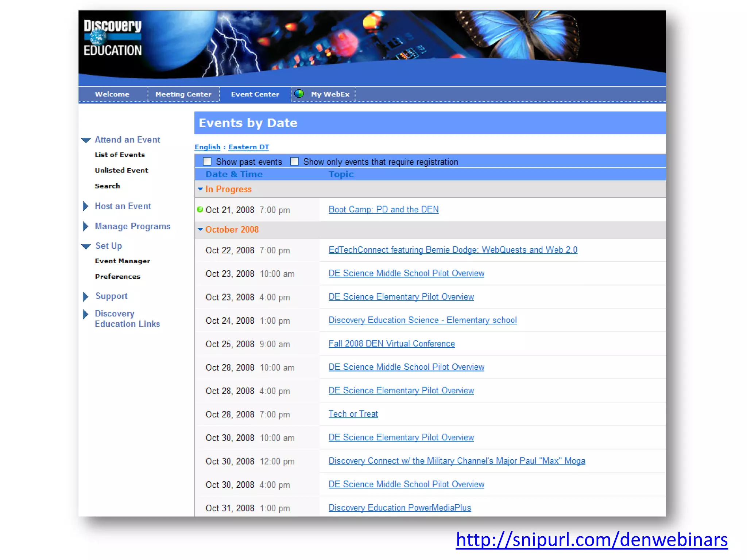
Task: Open Boot Camp: PD and the DEN
Action: tap(383, 209)
